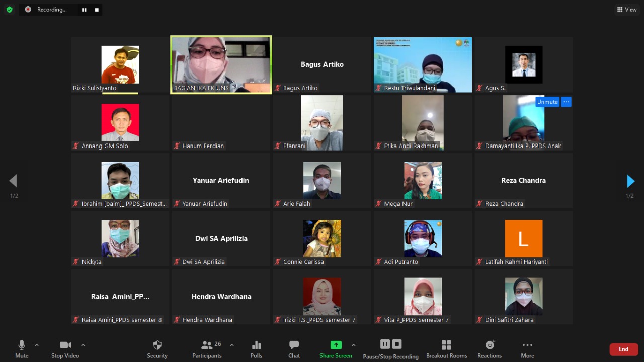Open Breakout Rooms
The image size is (644, 362).
coord(446,345)
